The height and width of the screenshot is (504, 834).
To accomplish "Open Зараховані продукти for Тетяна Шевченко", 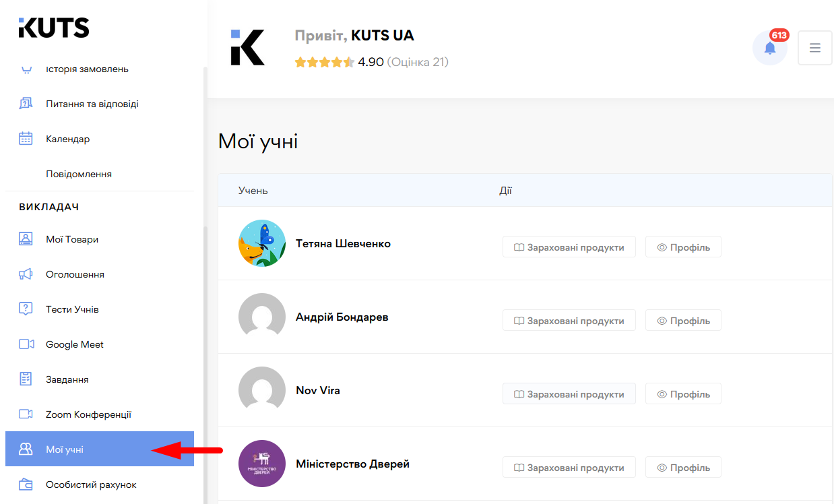I will tap(569, 247).
